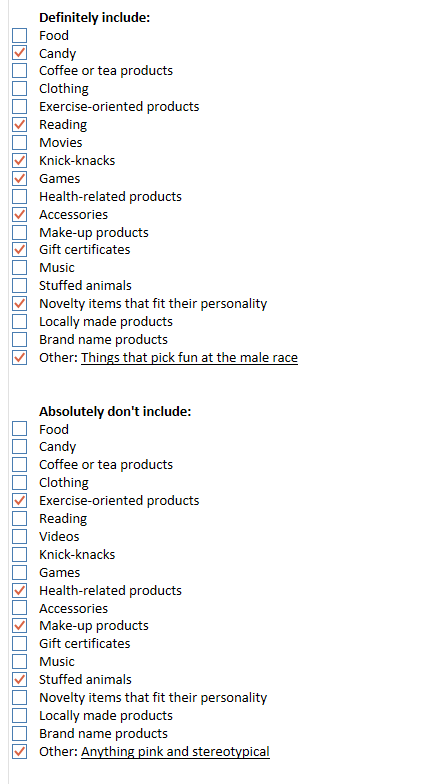Uncheck Gift certificates under Definitely include

pyautogui.click(x=20, y=250)
